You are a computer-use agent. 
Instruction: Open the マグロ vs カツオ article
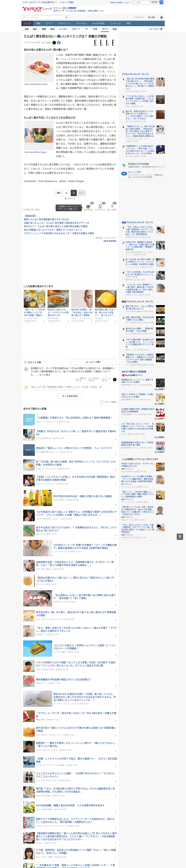76,714
